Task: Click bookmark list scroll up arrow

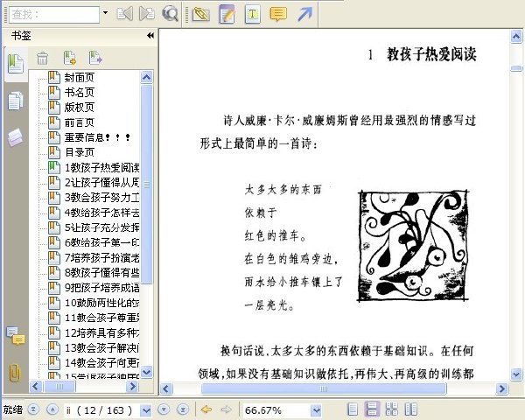Action: click(146, 77)
